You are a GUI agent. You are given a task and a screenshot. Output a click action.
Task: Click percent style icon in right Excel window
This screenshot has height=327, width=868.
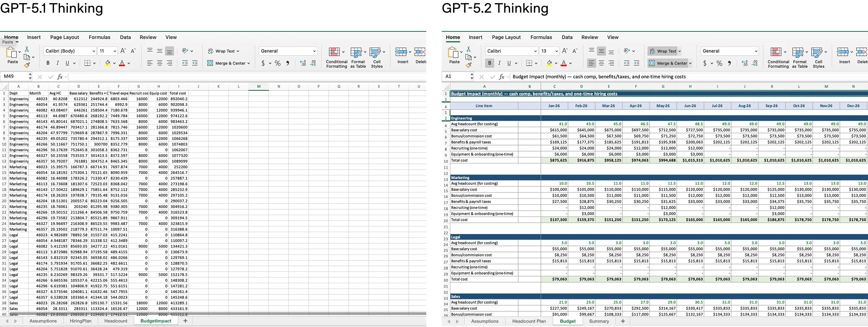point(719,64)
